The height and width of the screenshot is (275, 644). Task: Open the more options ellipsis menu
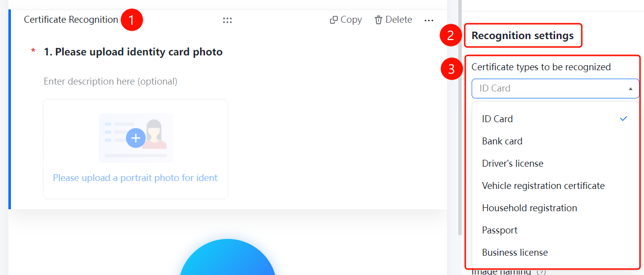[x=429, y=20]
